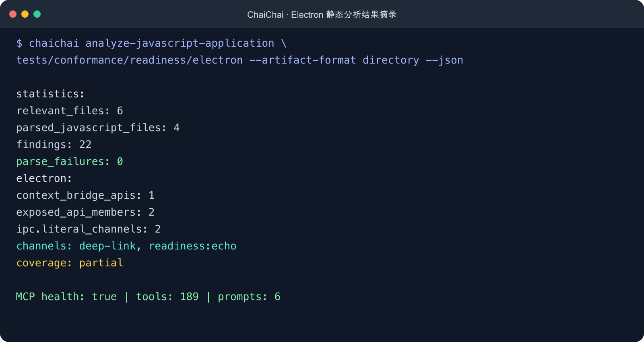Click the electron: heading line

tap(44, 178)
